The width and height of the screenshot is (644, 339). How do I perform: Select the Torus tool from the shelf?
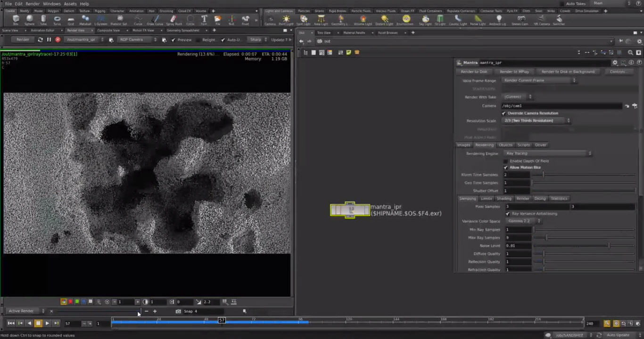coord(57,19)
